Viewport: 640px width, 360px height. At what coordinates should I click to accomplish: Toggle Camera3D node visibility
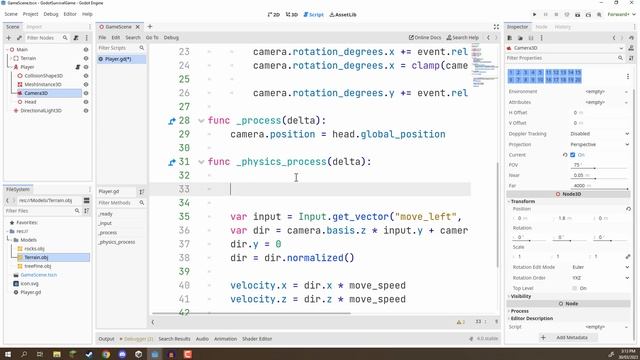pyautogui.click(x=86, y=93)
